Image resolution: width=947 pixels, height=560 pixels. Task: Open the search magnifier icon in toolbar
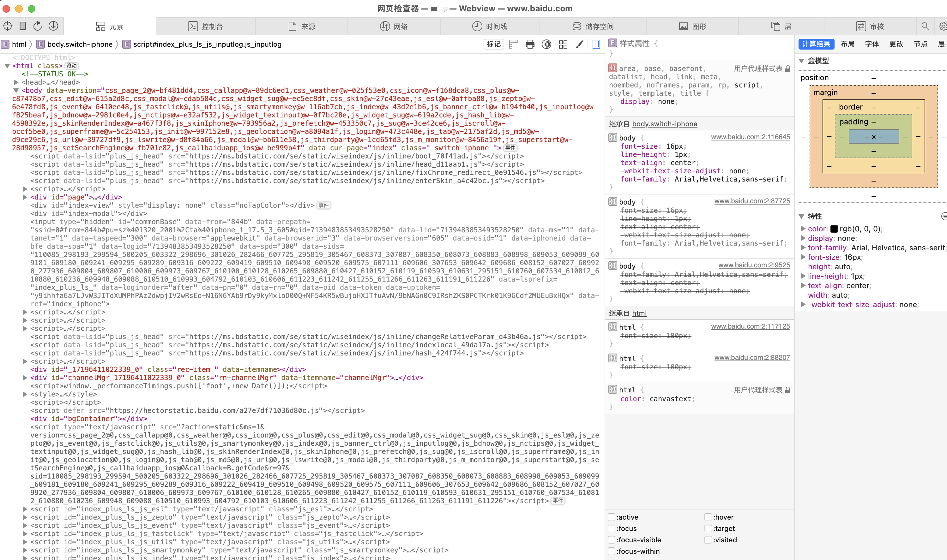point(925,26)
